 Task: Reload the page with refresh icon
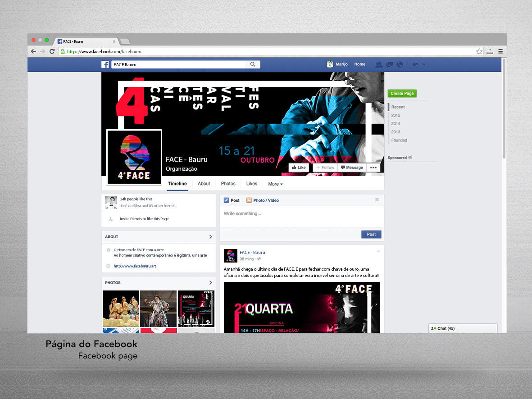coord(52,52)
